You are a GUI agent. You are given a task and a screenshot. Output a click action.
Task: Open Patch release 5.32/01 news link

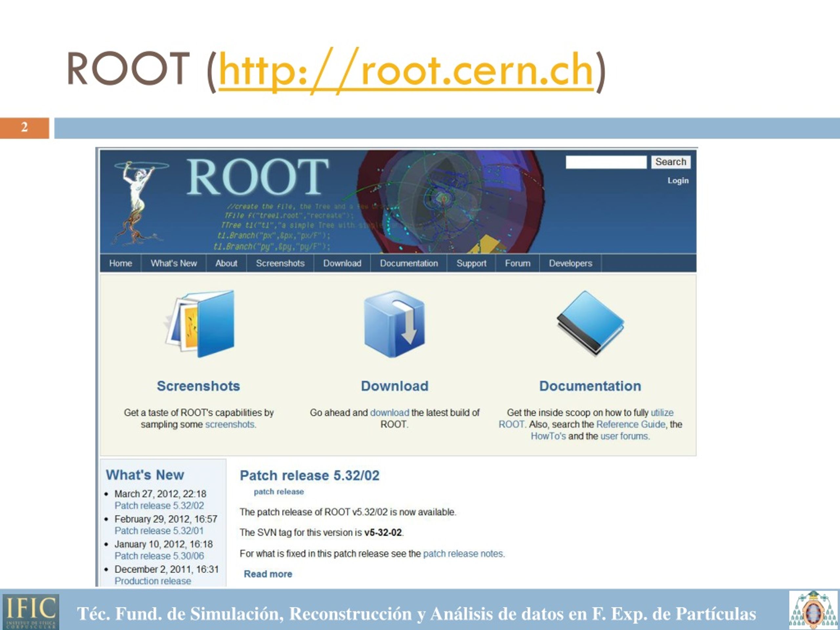coord(159,531)
